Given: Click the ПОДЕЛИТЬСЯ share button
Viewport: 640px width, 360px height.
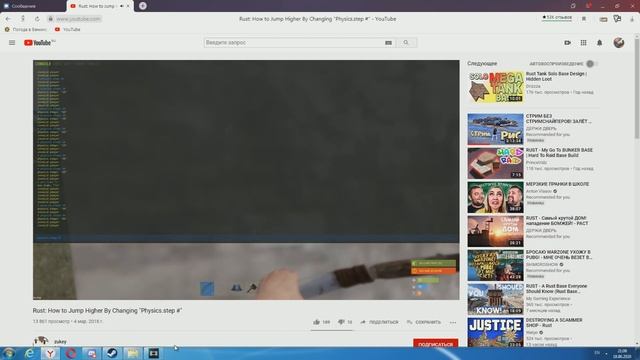Looking at the screenshot, I should [x=380, y=322].
